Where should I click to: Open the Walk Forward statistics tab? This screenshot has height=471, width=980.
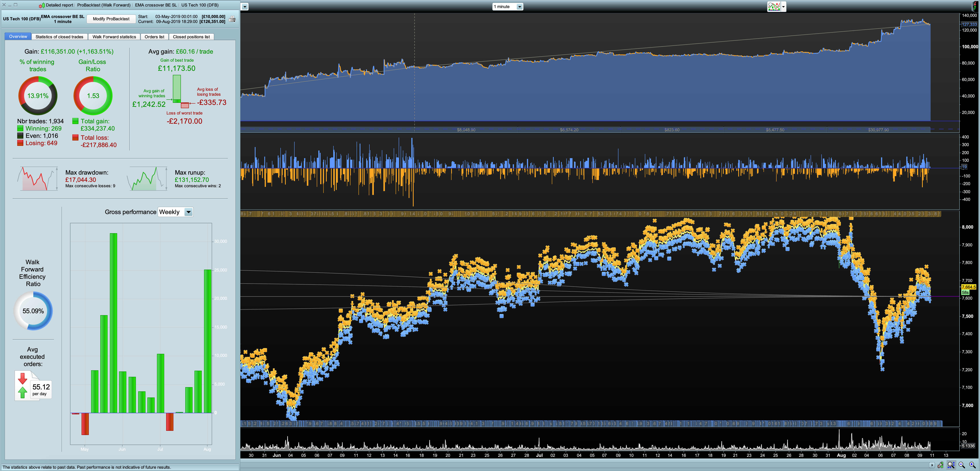click(114, 37)
